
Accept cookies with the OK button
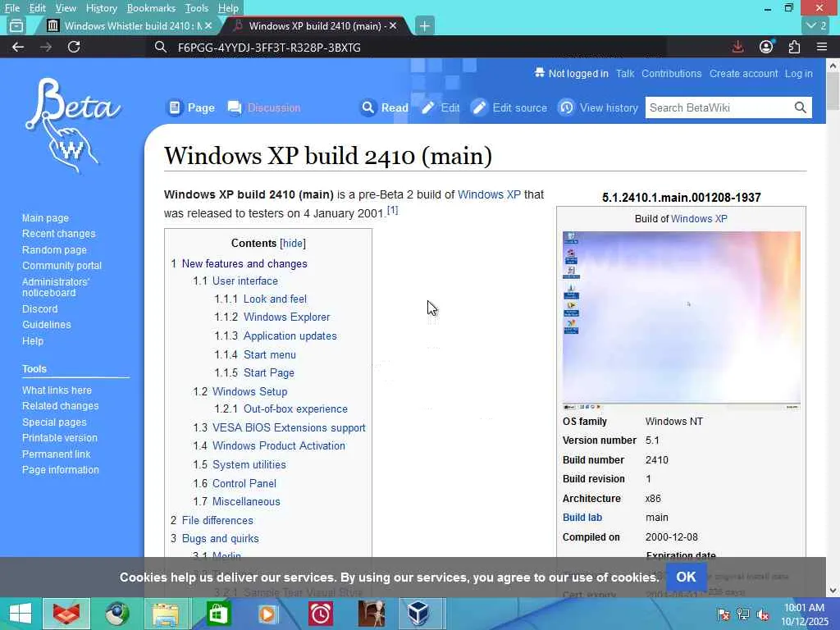pyautogui.click(x=686, y=577)
